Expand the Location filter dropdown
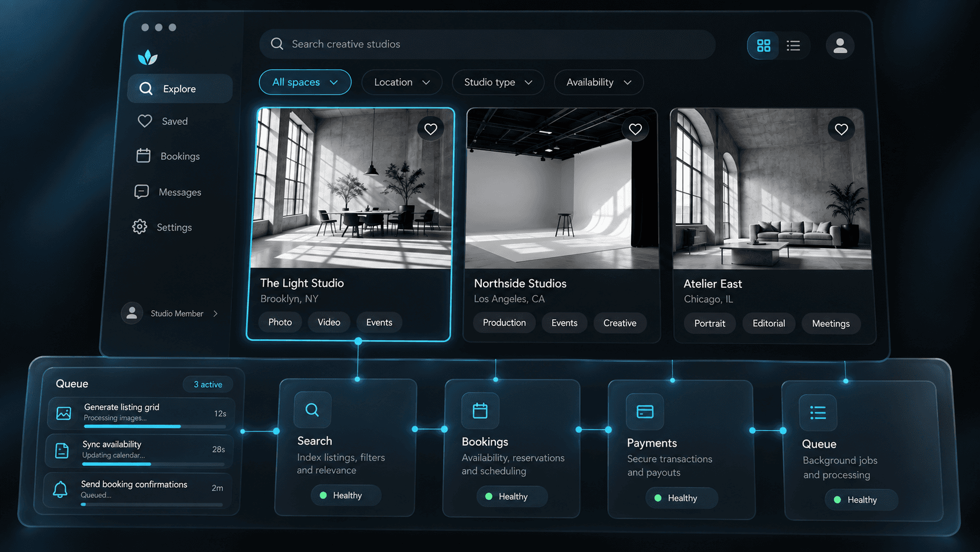 (x=401, y=82)
